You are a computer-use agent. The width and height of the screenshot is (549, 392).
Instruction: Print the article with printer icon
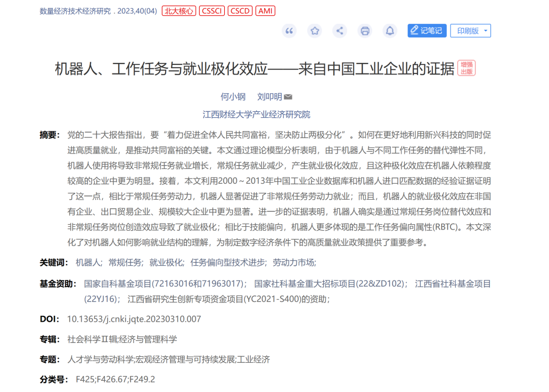365,31
